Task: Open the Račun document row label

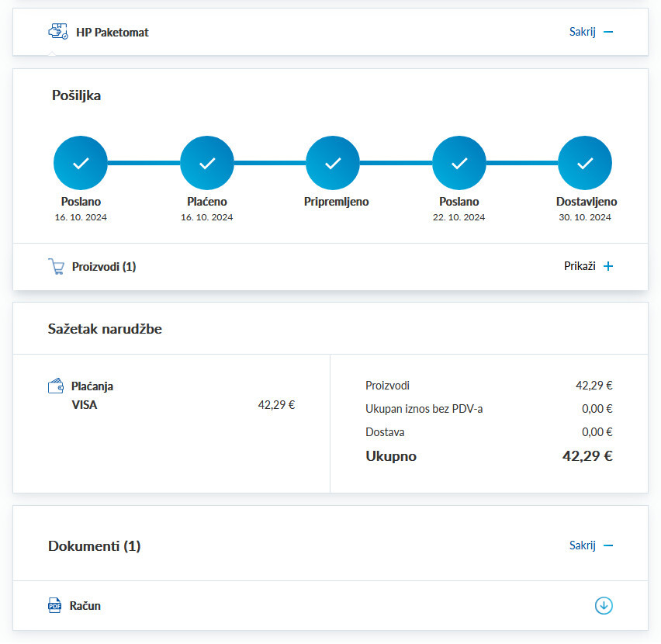Action: point(86,606)
